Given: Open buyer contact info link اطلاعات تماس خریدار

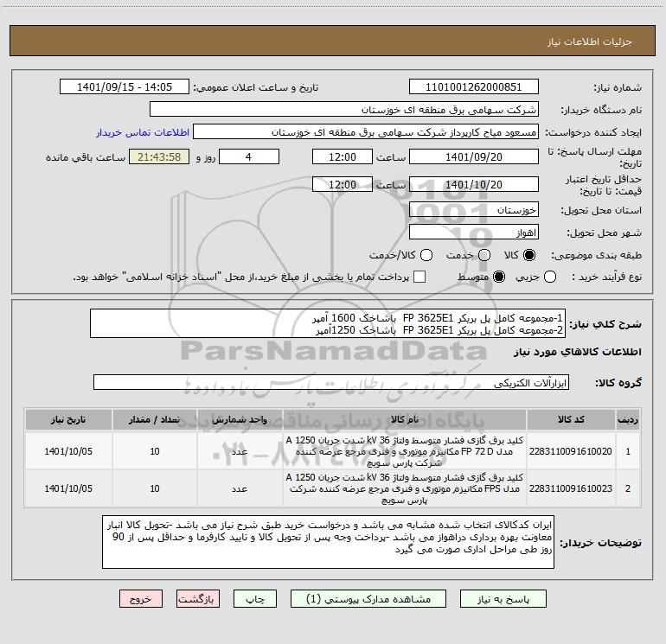Looking at the screenshot, I should click(143, 132).
